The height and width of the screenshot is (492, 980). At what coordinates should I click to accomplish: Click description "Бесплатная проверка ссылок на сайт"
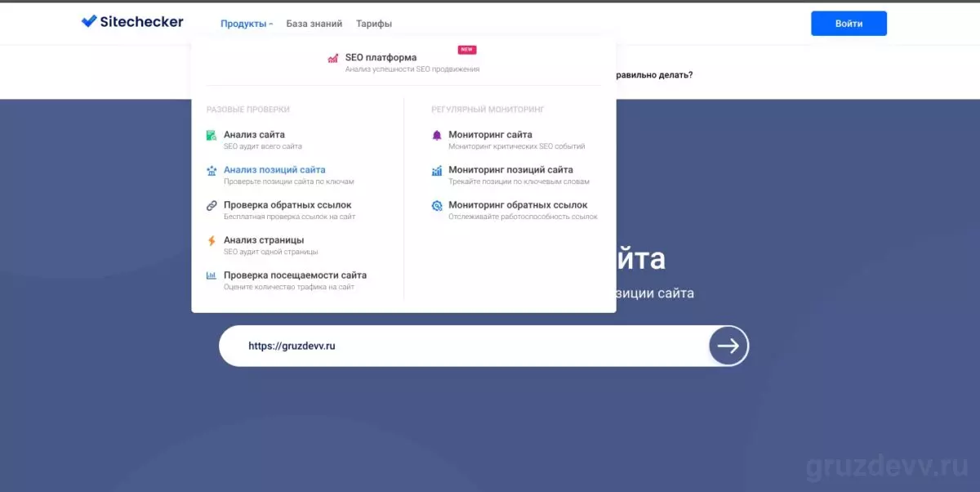click(289, 217)
